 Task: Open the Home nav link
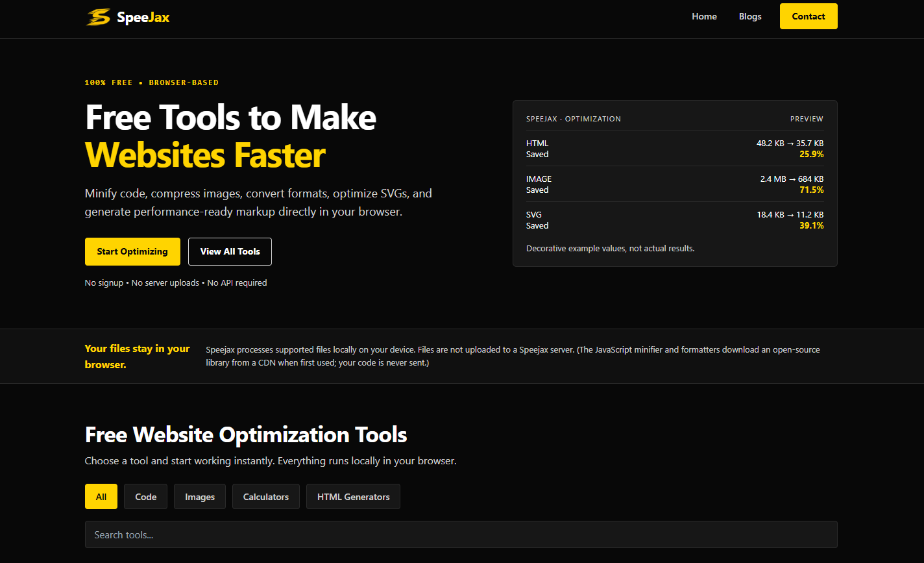pos(704,16)
